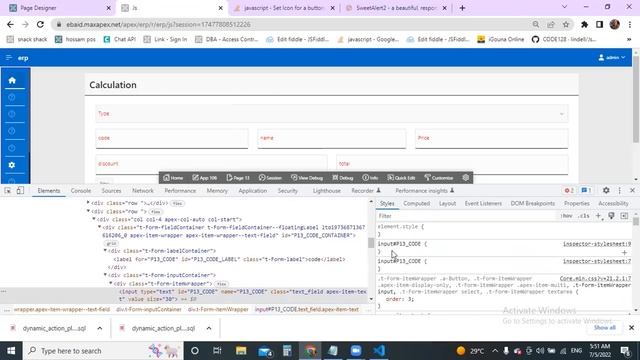
Task: Toggle rendering emulations paintbrush icon
Action: 611,216
